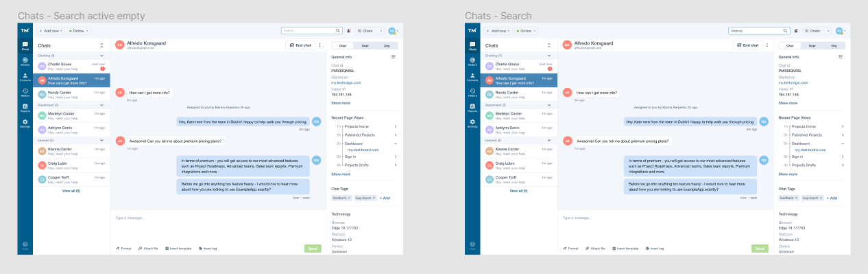Click Send button in left frame
The image size is (868, 274).
tap(313, 248)
